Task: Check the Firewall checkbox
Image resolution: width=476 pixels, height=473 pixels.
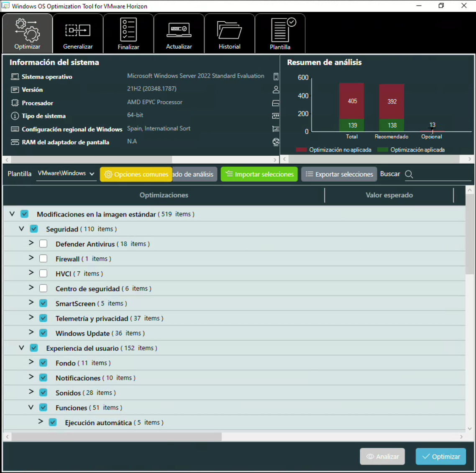Action: coord(43,259)
